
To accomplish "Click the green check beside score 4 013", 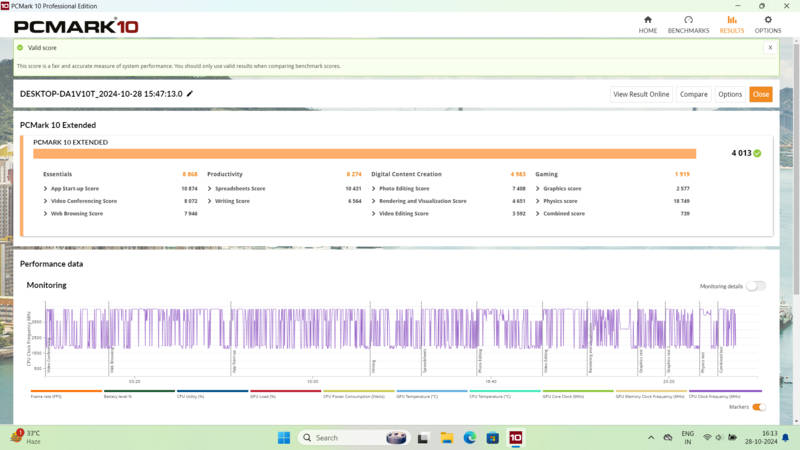I will 757,153.
